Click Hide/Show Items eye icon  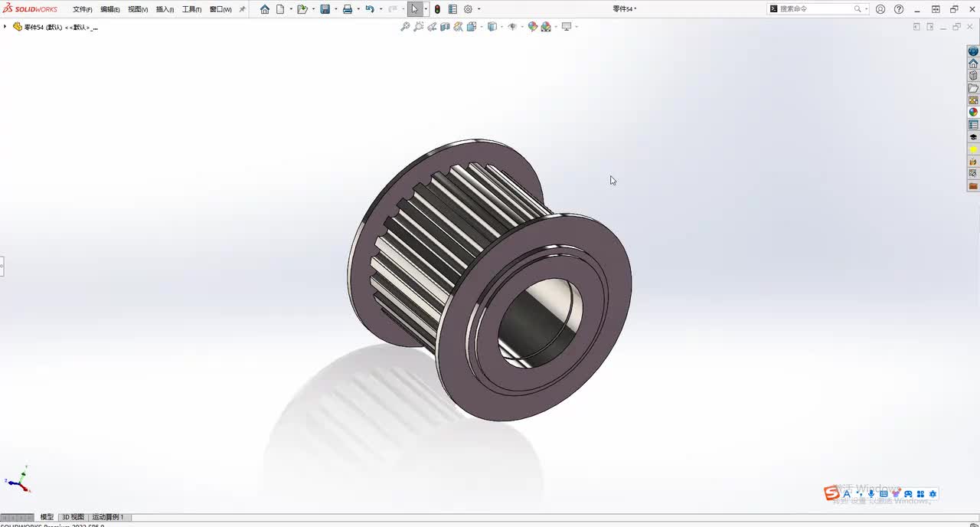512,27
